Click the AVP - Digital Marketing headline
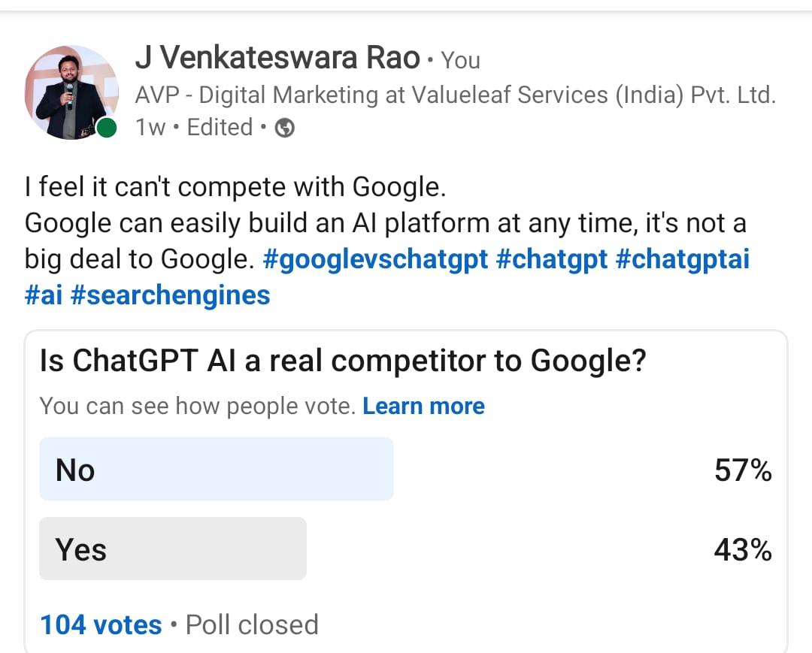 [455, 95]
